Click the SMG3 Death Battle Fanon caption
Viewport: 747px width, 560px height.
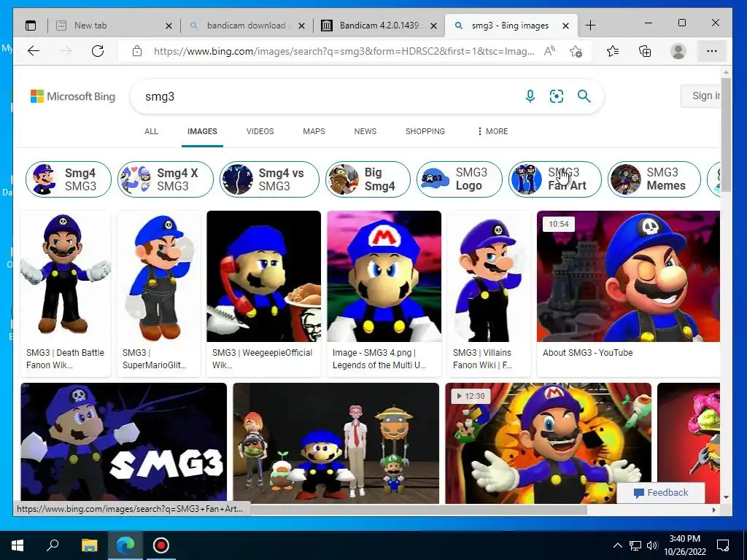(x=65, y=359)
